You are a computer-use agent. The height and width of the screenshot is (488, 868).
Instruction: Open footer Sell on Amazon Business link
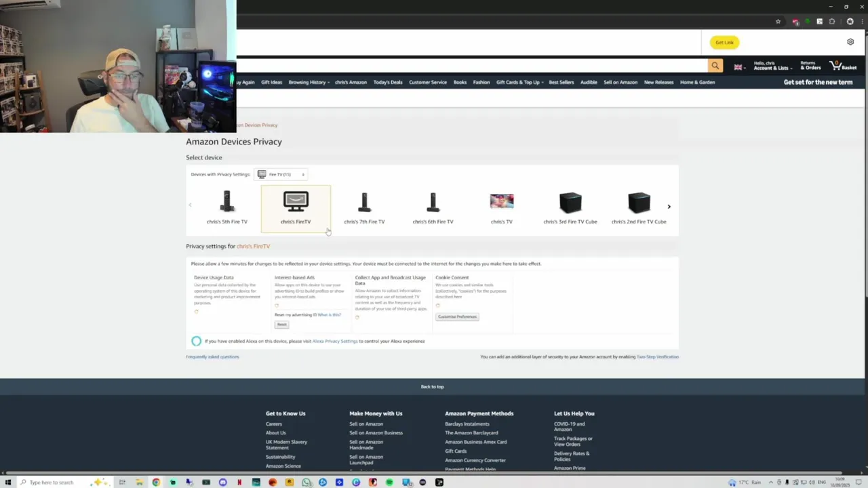click(376, 433)
